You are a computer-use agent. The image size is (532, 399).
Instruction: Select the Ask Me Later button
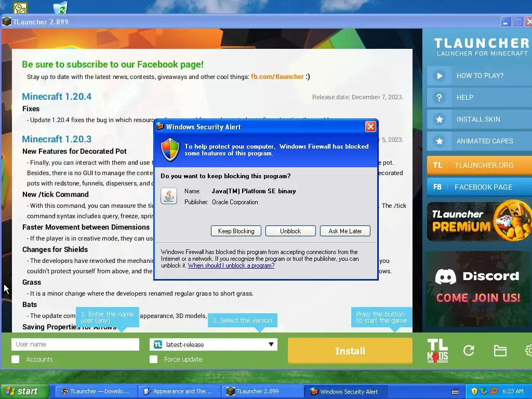[x=345, y=231]
